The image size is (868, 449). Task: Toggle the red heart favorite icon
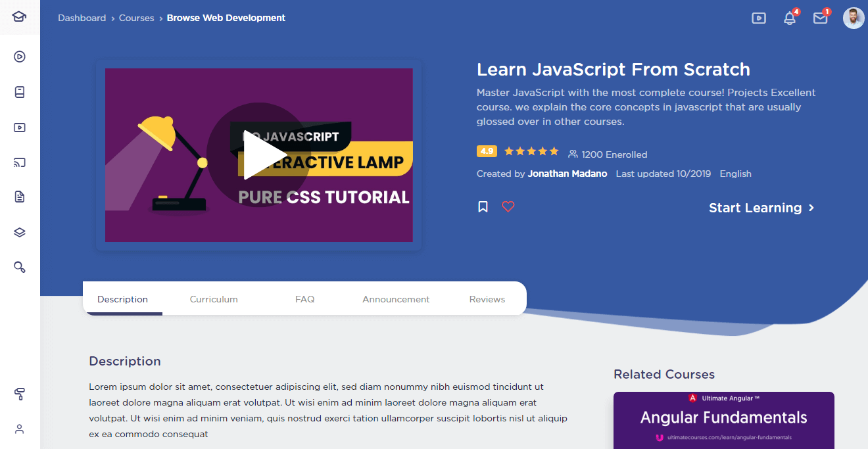coord(508,206)
